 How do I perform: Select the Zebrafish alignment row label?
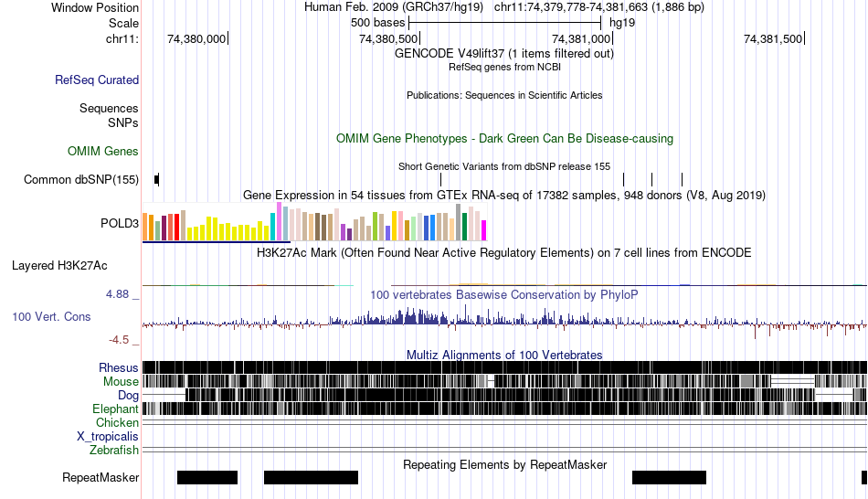pos(114,450)
